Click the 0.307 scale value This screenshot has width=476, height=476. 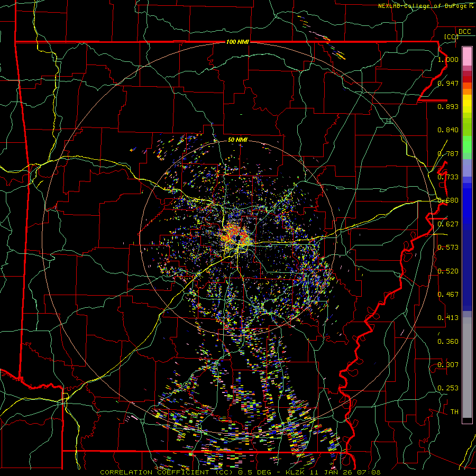click(x=448, y=365)
